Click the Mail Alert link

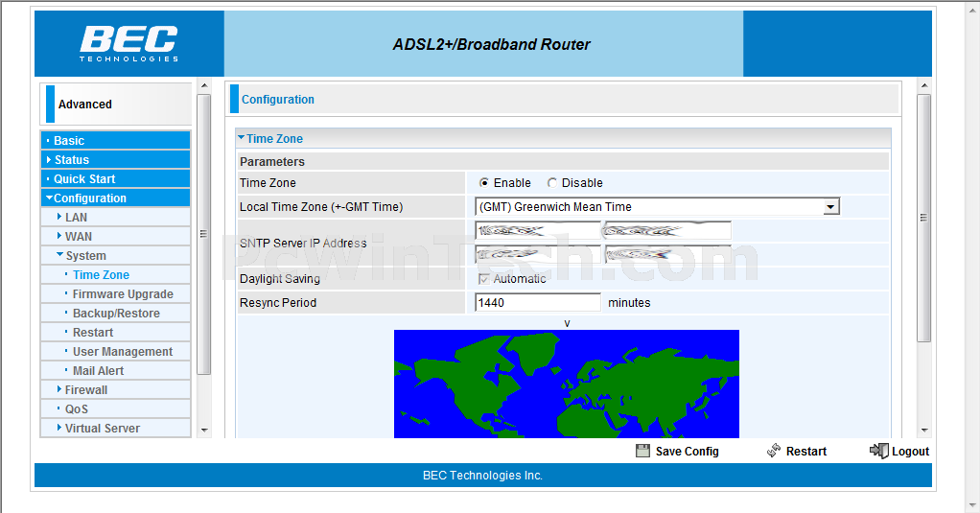coord(98,371)
